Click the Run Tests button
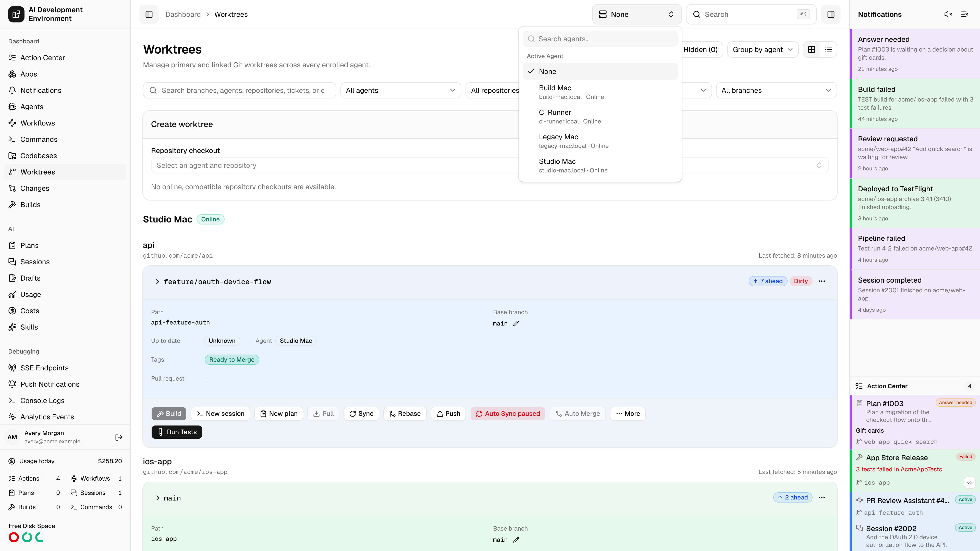The image size is (980, 551). 177,432
